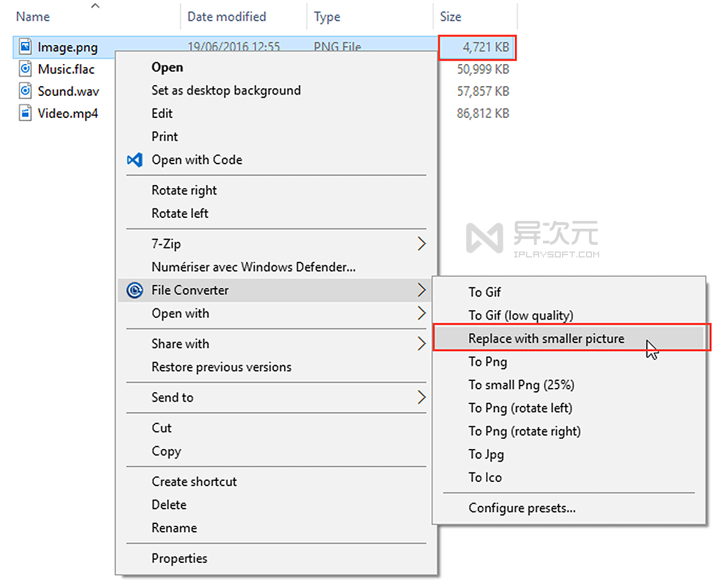Click "Set as desktop background"
The height and width of the screenshot is (588, 719).
point(226,90)
